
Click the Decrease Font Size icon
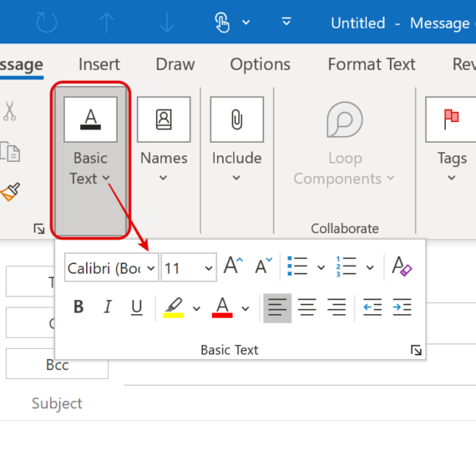pyautogui.click(x=263, y=266)
